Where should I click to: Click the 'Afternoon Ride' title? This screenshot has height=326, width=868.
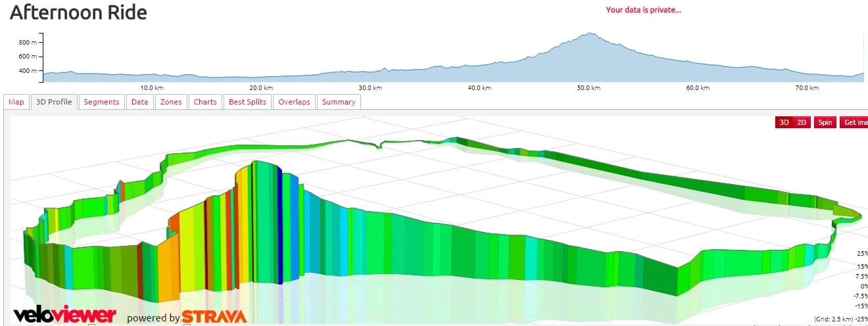[x=78, y=12]
